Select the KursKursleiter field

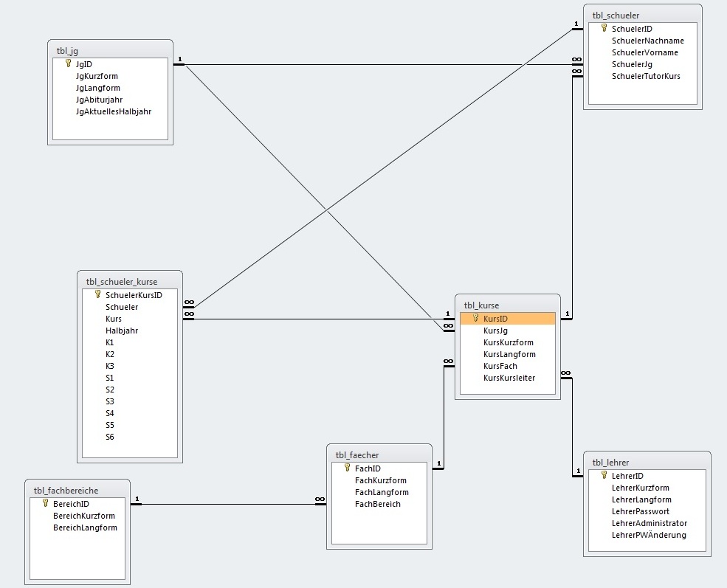tap(508, 378)
